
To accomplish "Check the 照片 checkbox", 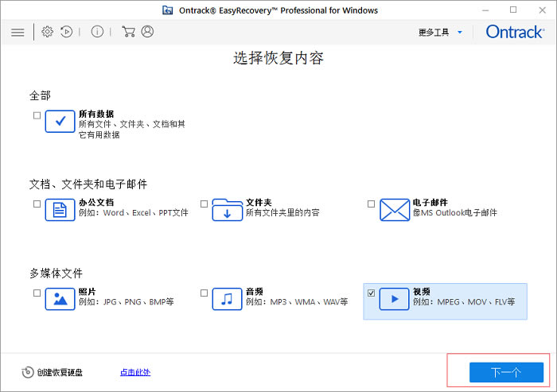I will (37, 293).
